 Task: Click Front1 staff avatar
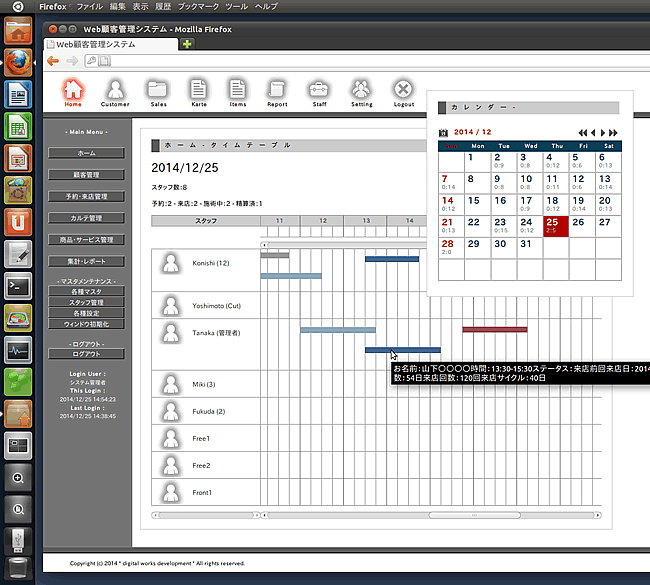[171, 493]
